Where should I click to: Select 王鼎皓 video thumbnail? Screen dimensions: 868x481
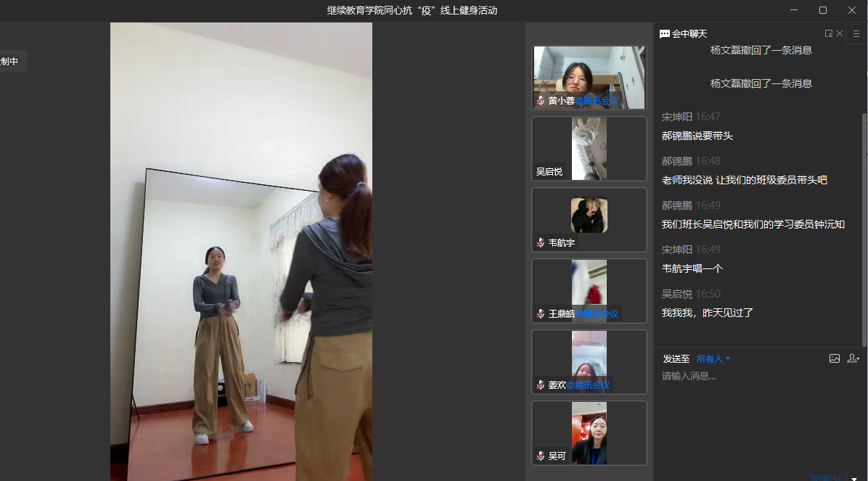tap(589, 290)
